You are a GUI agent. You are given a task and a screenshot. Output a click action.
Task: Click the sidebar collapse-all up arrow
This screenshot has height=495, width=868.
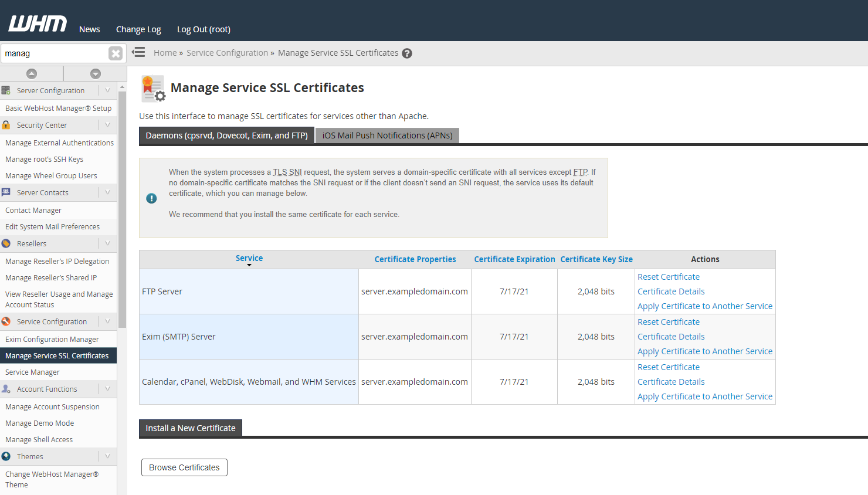[32, 73]
